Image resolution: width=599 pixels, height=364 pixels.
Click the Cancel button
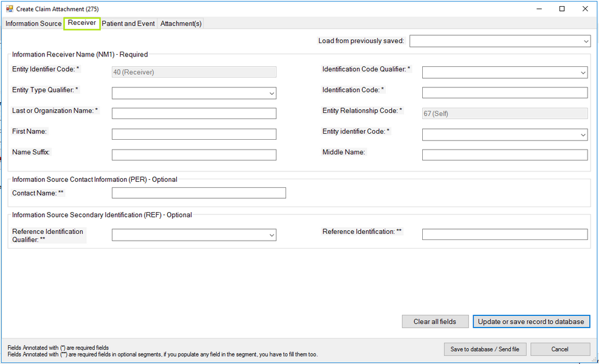tap(560, 349)
